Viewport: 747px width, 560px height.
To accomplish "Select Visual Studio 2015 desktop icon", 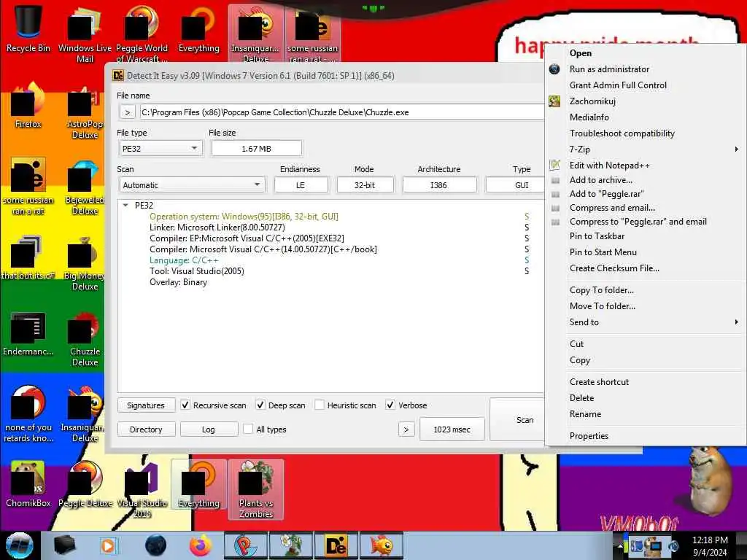I will tap(142, 489).
